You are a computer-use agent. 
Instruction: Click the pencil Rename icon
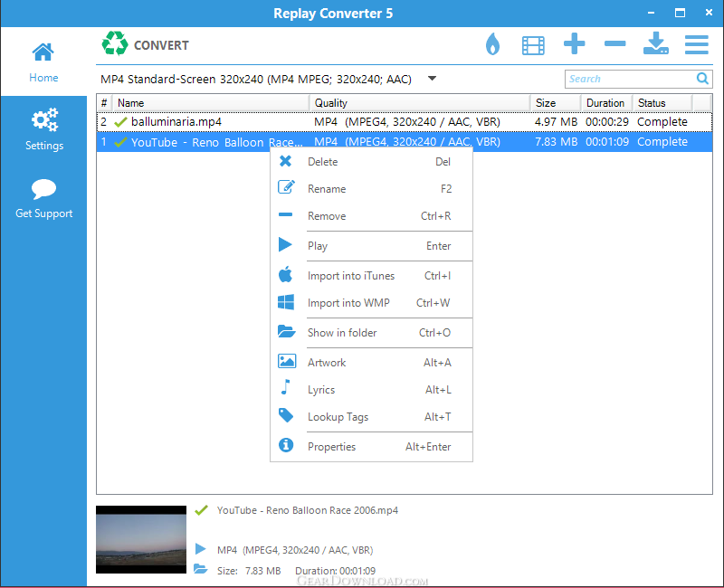[286, 187]
